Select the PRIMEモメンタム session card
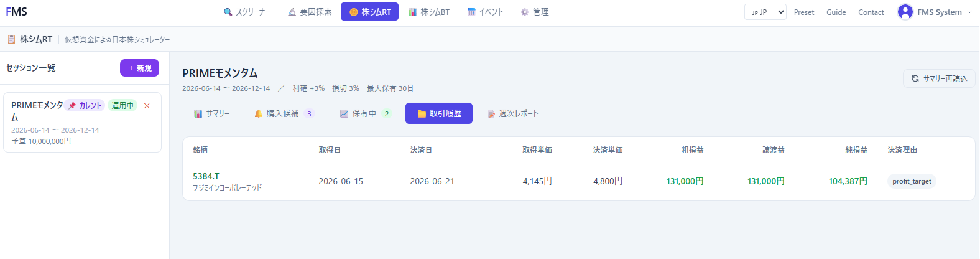Screen dimensions: 980x259 pos(82,122)
